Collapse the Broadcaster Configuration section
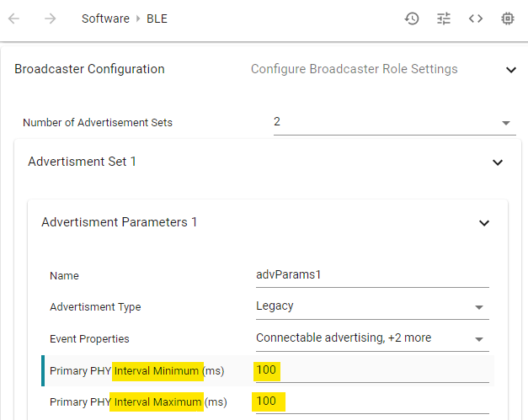Image resolution: width=528 pixels, height=420 pixels. tap(511, 70)
